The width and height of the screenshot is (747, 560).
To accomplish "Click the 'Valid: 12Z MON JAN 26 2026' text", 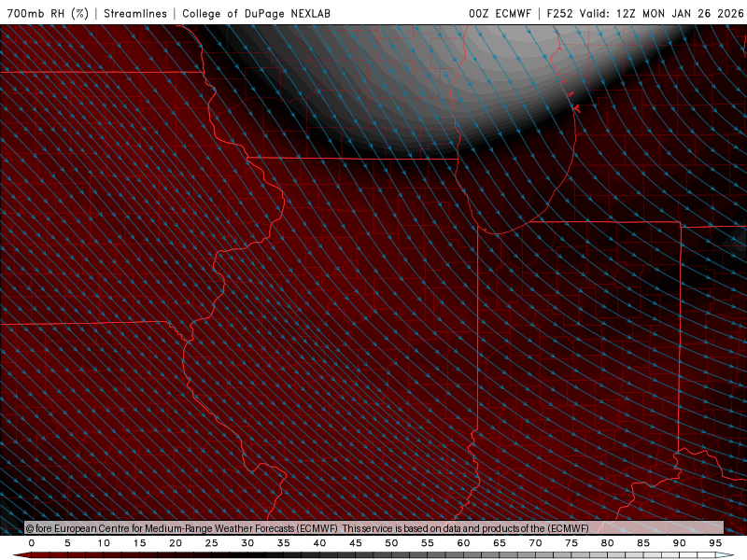I will 662,13.
